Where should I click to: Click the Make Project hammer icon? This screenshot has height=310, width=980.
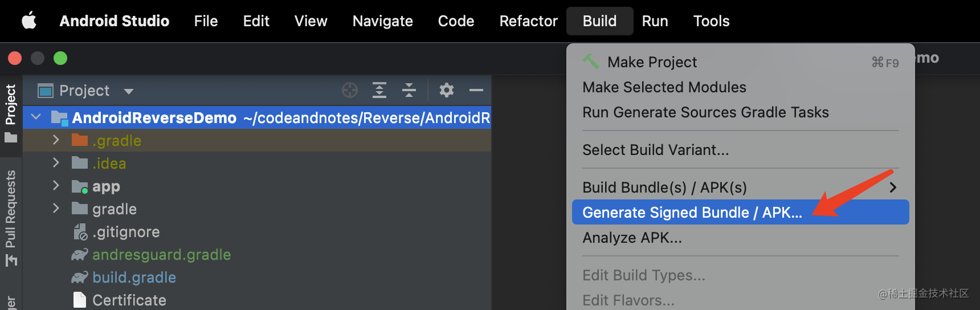click(x=591, y=61)
